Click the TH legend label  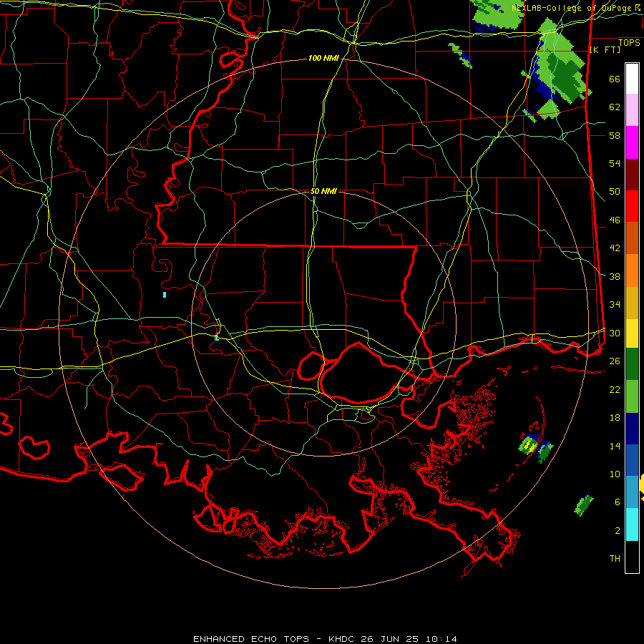(x=615, y=559)
